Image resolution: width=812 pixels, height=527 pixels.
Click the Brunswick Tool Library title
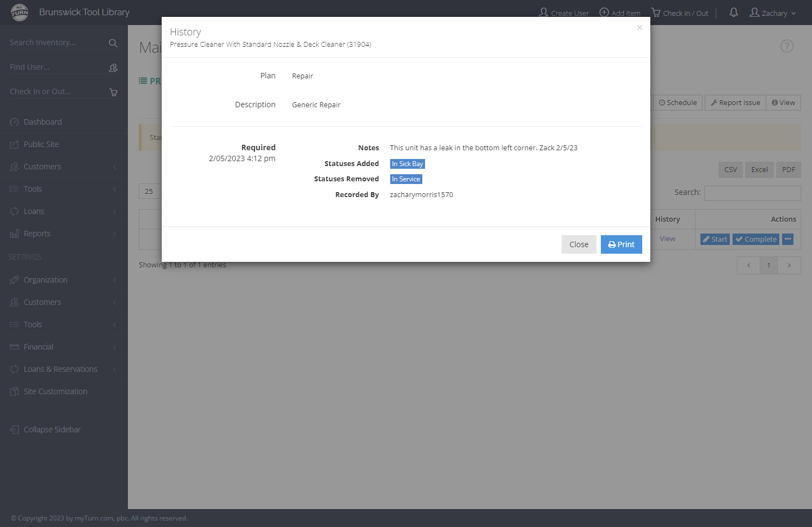84,12
